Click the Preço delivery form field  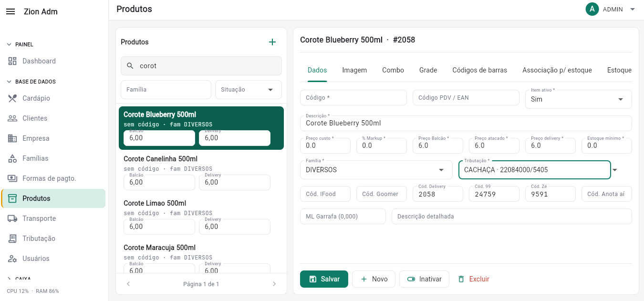551,145
